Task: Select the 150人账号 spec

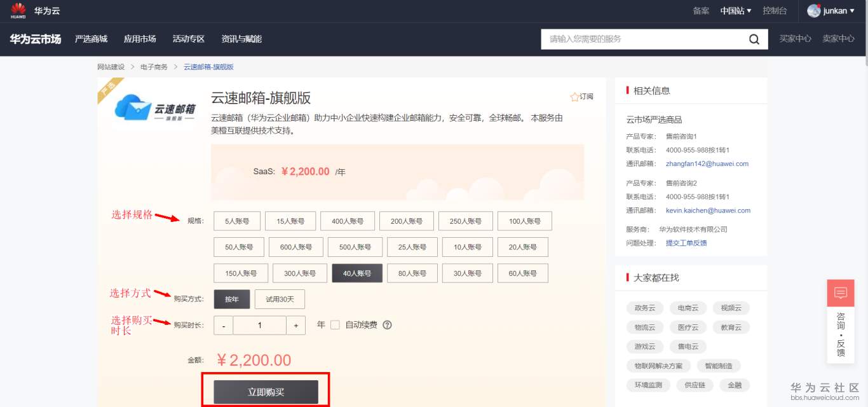Action: pyautogui.click(x=241, y=273)
